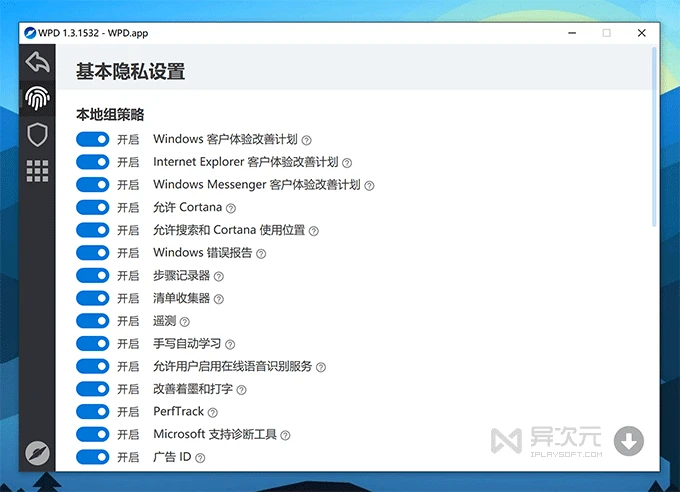Open the grid apps section
Screen dimensions: 680x492
tap(37, 171)
